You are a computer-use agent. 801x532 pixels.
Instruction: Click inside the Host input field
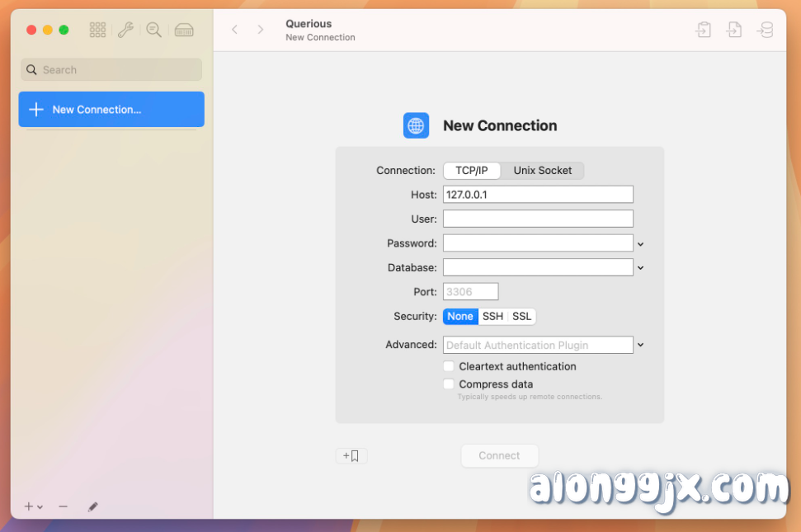click(538, 194)
